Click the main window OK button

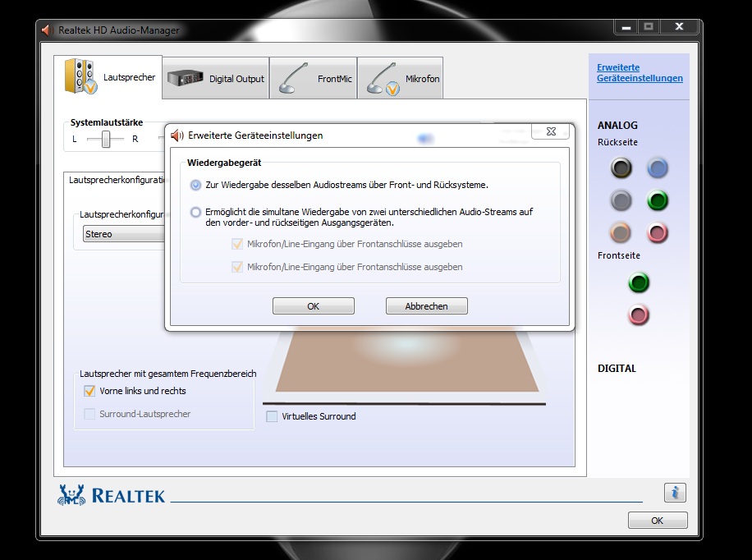pos(658,520)
